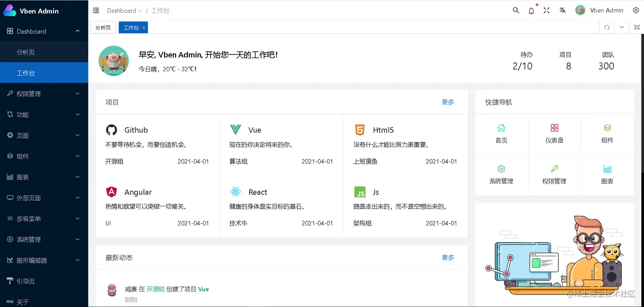
Task: Expand the 页面 sidebar menu
Action: tap(44, 136)
